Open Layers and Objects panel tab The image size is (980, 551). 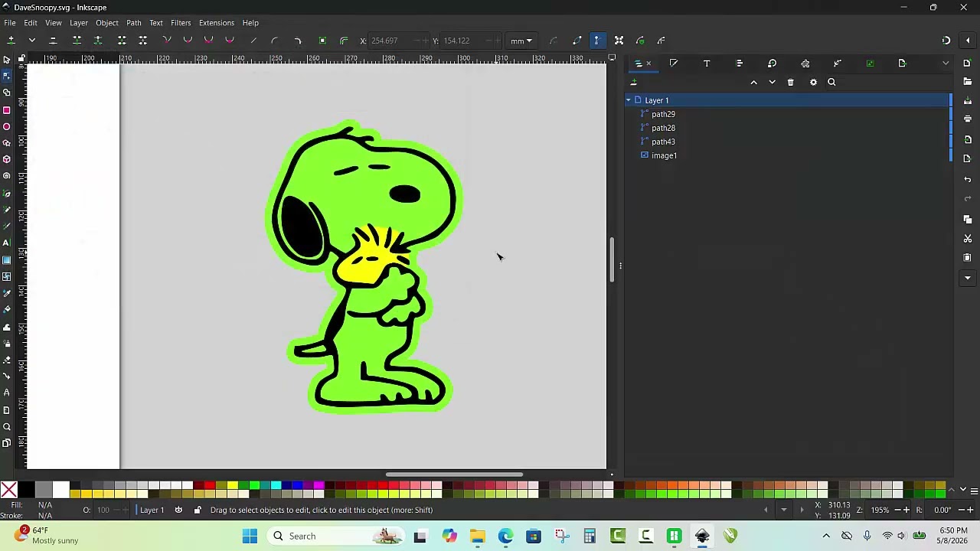coord(639,64)
